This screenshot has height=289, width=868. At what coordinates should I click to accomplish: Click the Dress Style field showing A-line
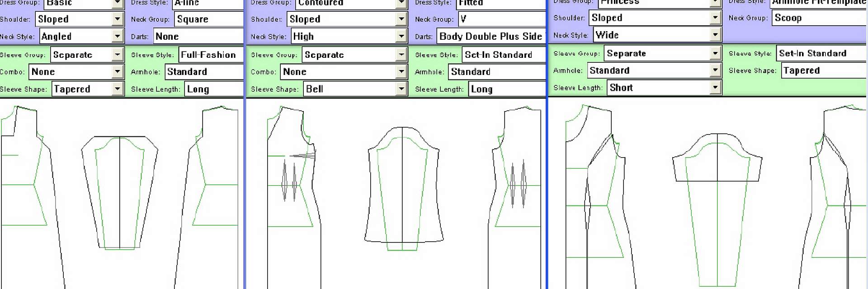click(208, 4)
